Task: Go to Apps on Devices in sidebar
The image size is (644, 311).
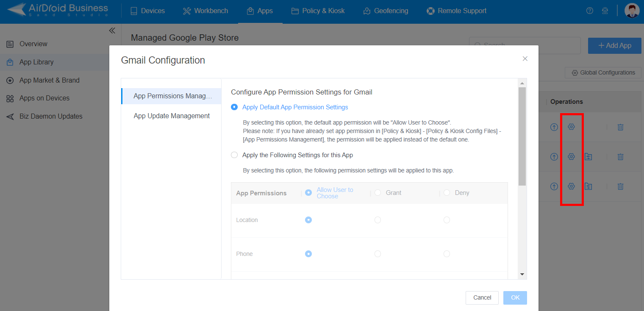Action: [44, 98]
